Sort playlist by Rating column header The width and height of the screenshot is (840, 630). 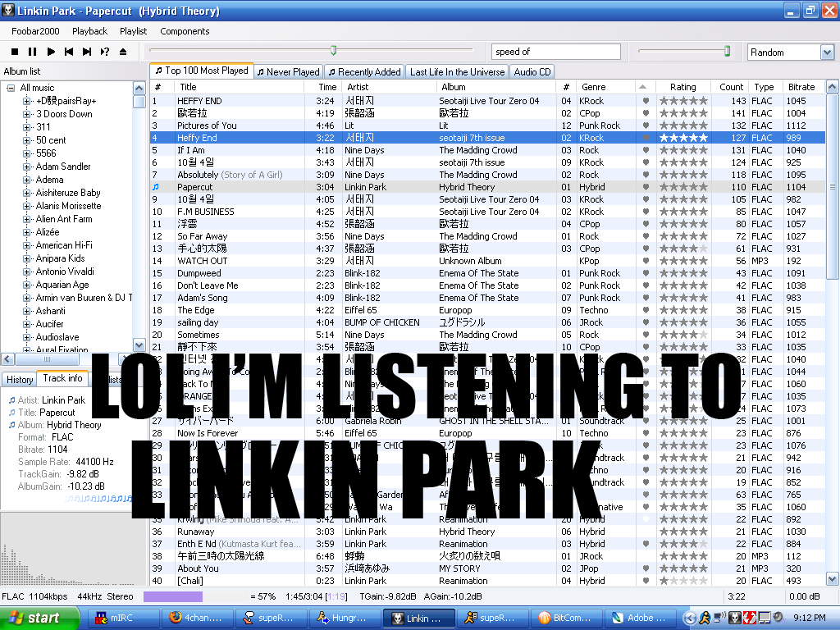tap(683, 87)
